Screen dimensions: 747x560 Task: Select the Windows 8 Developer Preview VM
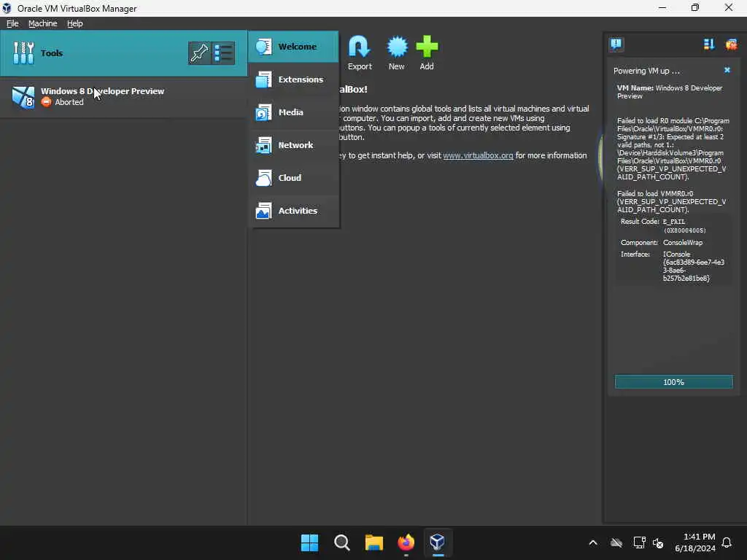[x=123, y=97]
